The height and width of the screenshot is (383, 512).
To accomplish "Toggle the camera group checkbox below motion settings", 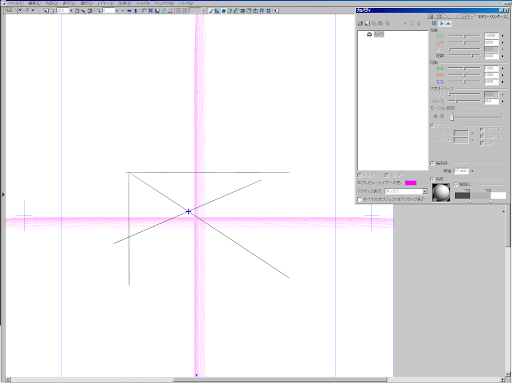I will [x=432, y=126].
